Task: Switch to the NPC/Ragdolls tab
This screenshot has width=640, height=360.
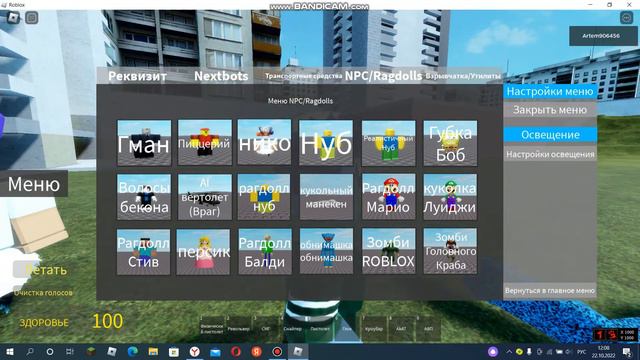Action: pos(383,76)
